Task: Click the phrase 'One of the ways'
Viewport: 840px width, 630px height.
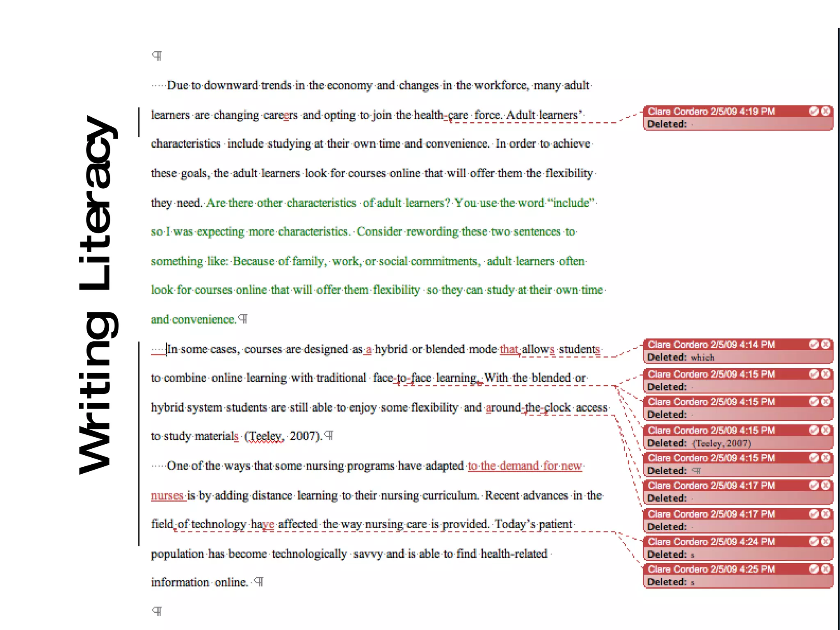Action: point(208,466)
